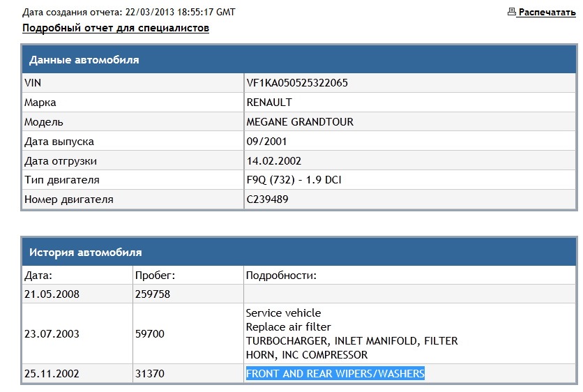Click the release date 09/2001
The width and height of the screenshot is (583, 392).
pyautogui.click(x=266, y=142)
